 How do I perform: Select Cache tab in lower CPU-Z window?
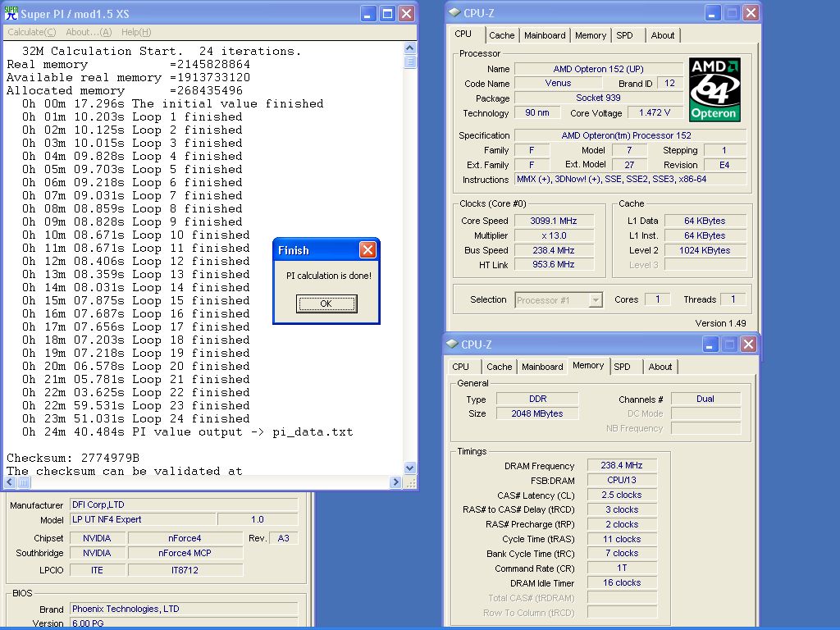click(x=500, y=367)
